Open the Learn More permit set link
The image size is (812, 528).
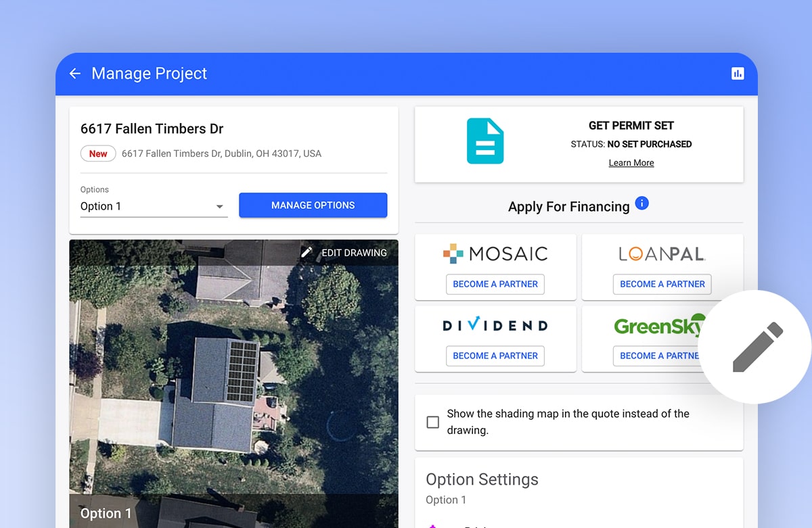tap(631, 163)
